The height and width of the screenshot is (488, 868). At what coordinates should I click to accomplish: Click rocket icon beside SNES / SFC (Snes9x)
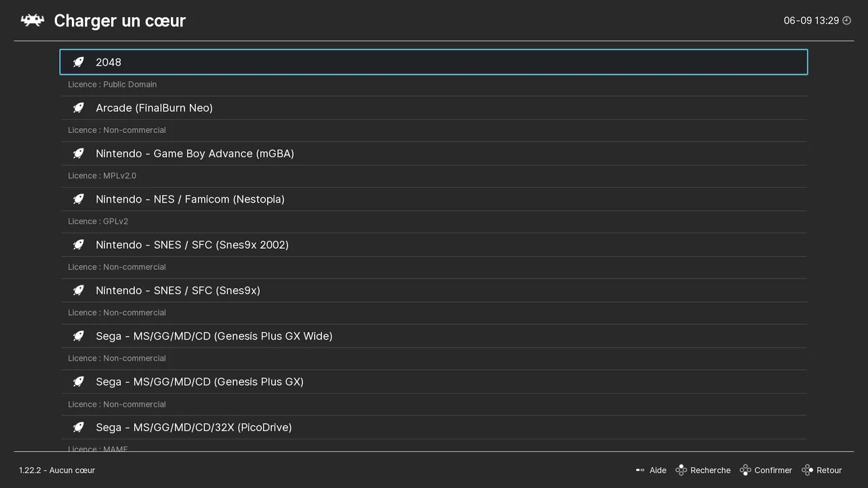point(79,290)
